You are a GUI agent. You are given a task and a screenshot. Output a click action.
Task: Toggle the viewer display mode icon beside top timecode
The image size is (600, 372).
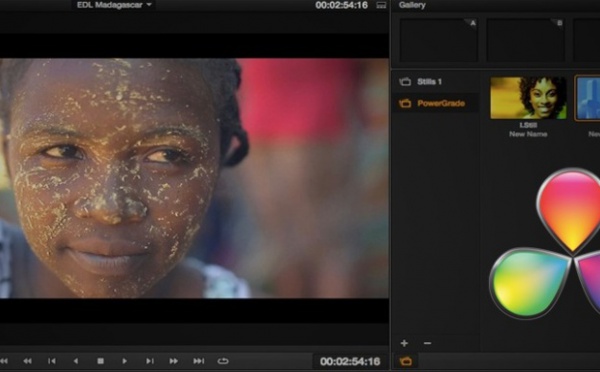click(x=381, y=5)
